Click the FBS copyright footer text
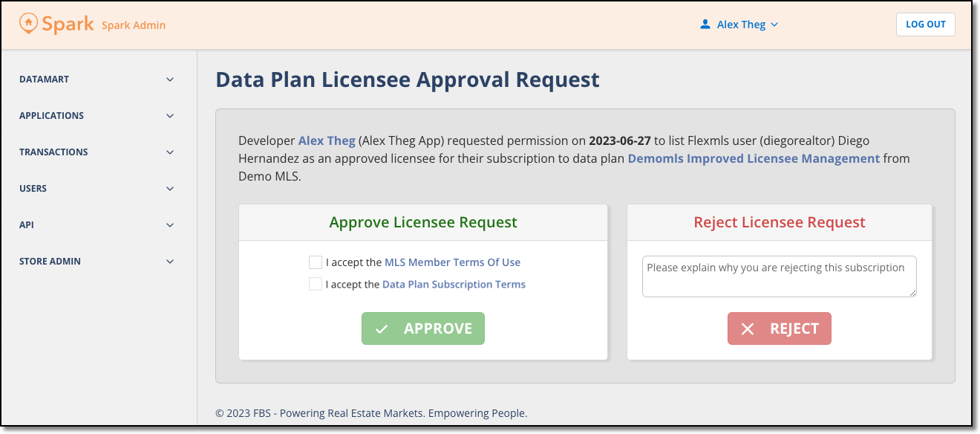This screenshot has height=434, width=980. coord(371,413)
